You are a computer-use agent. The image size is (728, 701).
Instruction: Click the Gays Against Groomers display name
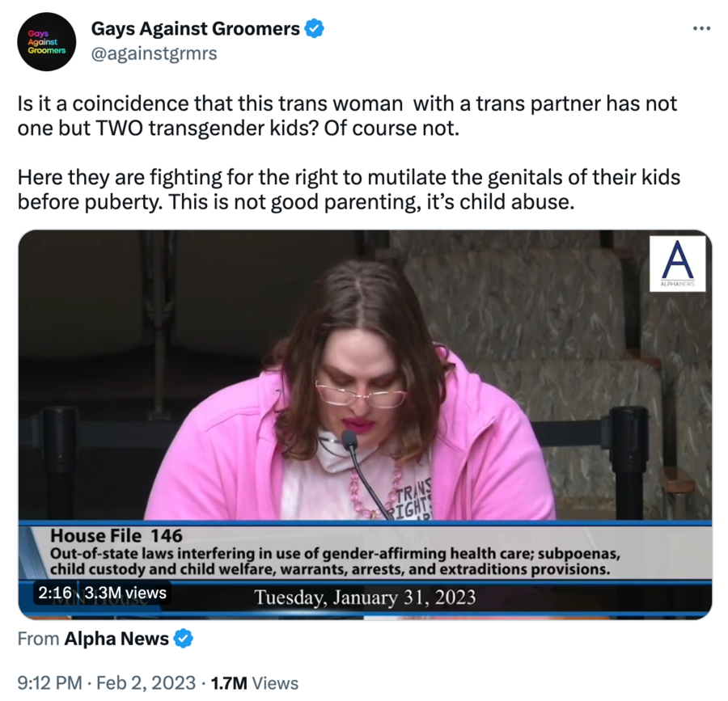coord(196,29)
